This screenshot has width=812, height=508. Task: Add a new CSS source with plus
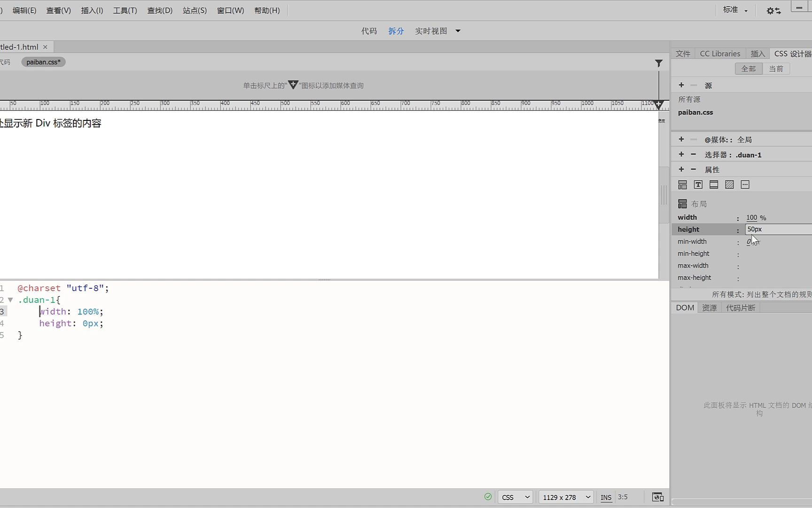pos(681,85)
